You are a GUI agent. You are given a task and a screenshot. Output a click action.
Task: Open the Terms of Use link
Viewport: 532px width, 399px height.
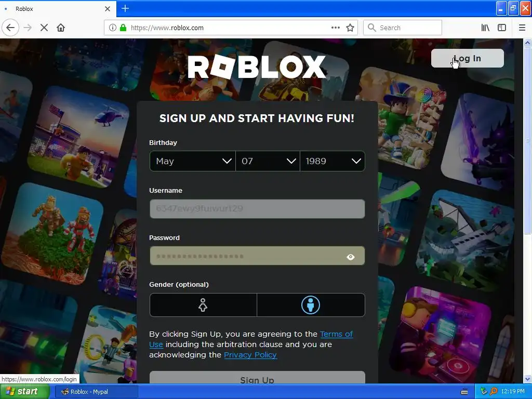(x=336, y=334)
